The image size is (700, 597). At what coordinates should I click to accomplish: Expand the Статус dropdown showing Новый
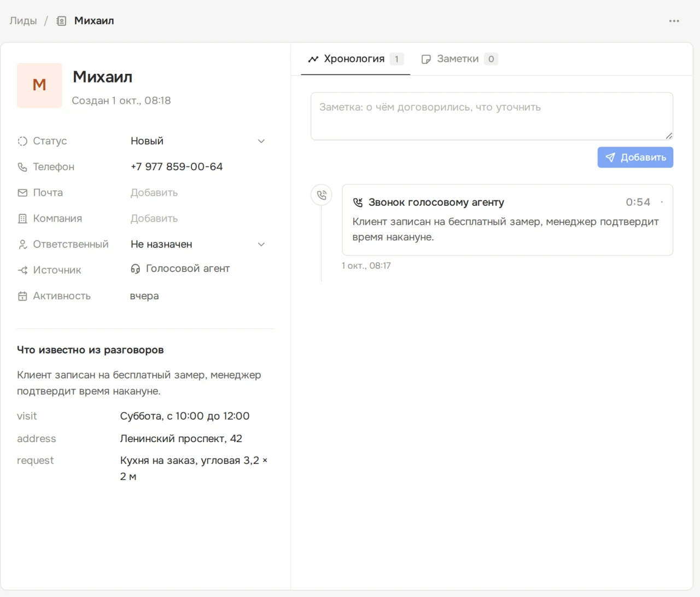[198, 141]
